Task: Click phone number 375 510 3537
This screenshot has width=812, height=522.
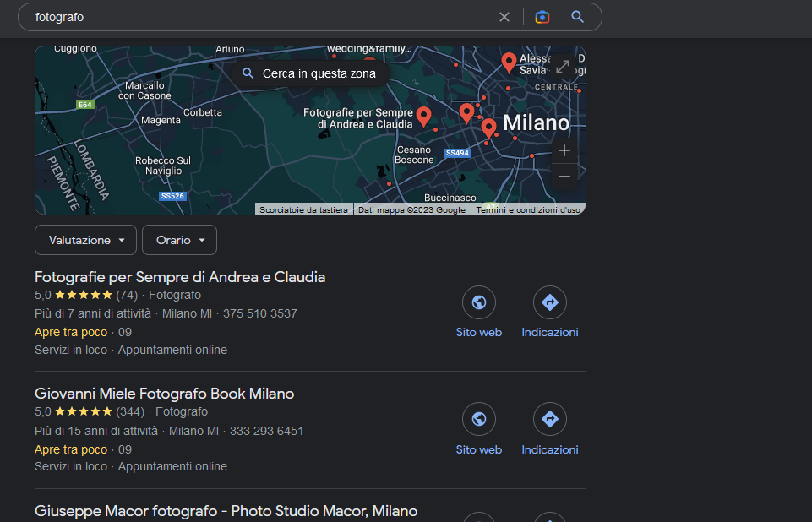Action: [260, 313]
